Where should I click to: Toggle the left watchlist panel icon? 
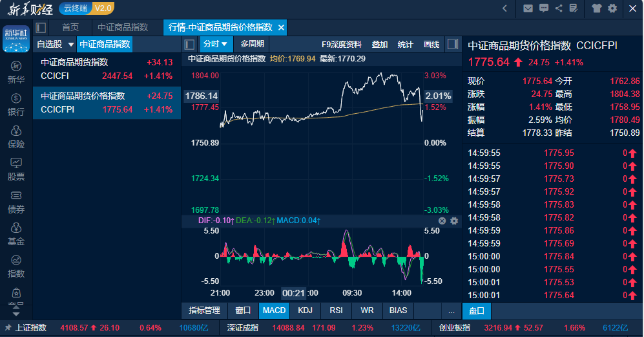point(41,27)
